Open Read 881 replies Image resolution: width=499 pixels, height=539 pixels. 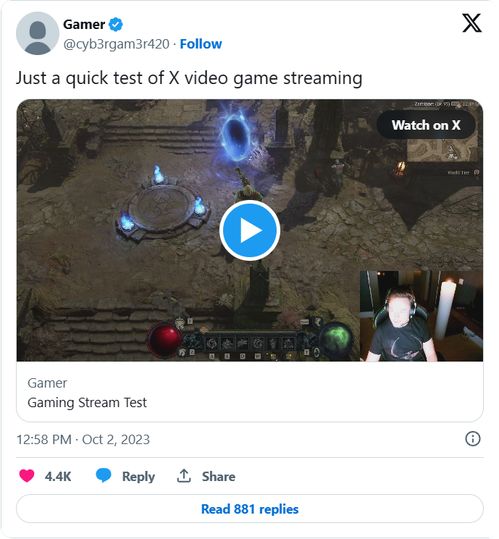pyautogui.click(x=250, y=509)
